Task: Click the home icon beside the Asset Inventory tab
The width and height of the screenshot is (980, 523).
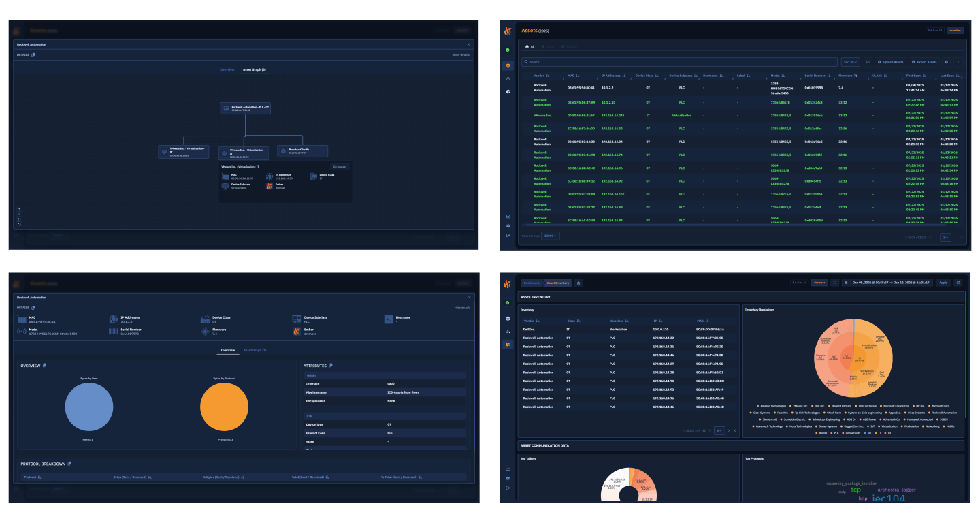Action: click(x=578, y=282)
